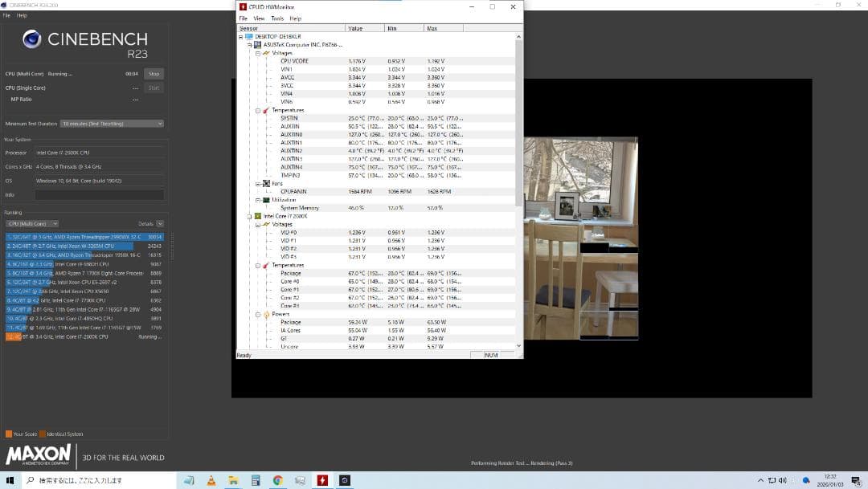Select the Intel Core i7-7700K ranking row
The height and width of the screenshot is (489, 868).
[84, 300]
